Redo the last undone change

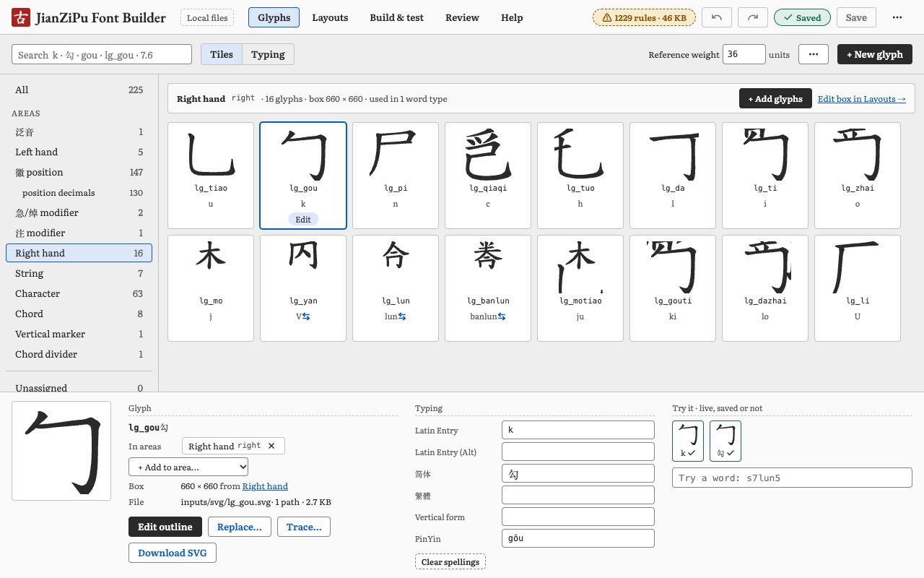tap(753, 18)
